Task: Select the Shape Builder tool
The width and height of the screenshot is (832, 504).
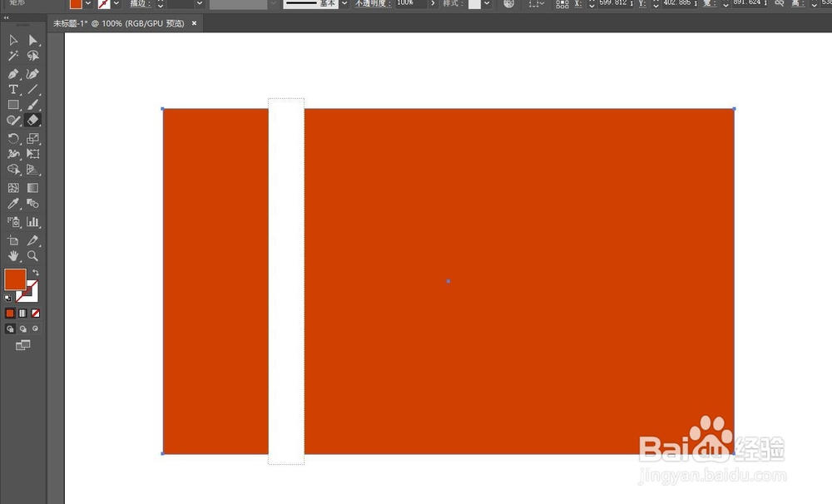Action: [x=13, y=170]
